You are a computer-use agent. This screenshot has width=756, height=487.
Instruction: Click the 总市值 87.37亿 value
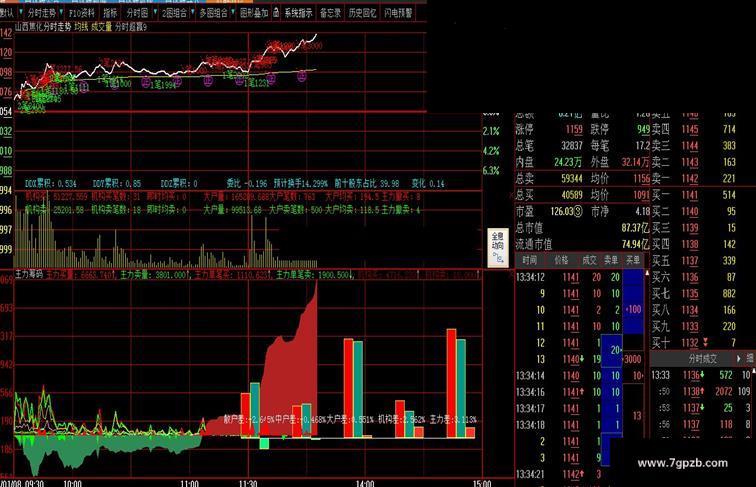[635, 228]
